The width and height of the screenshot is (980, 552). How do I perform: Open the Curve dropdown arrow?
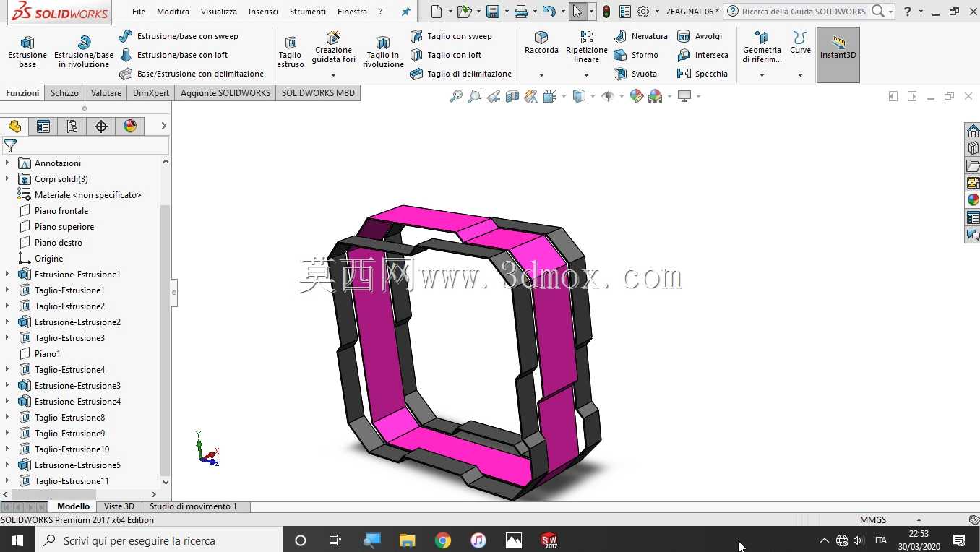800,75
